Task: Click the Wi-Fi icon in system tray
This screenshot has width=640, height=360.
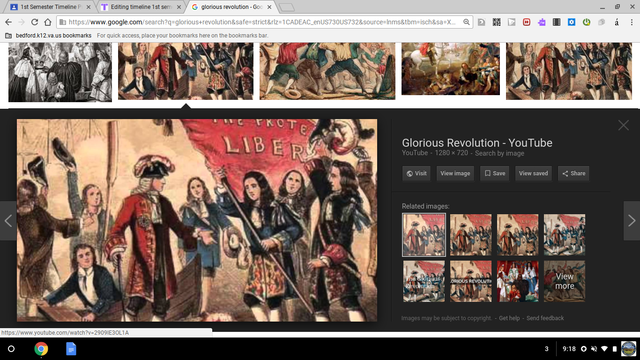Action: coord(604,349)
